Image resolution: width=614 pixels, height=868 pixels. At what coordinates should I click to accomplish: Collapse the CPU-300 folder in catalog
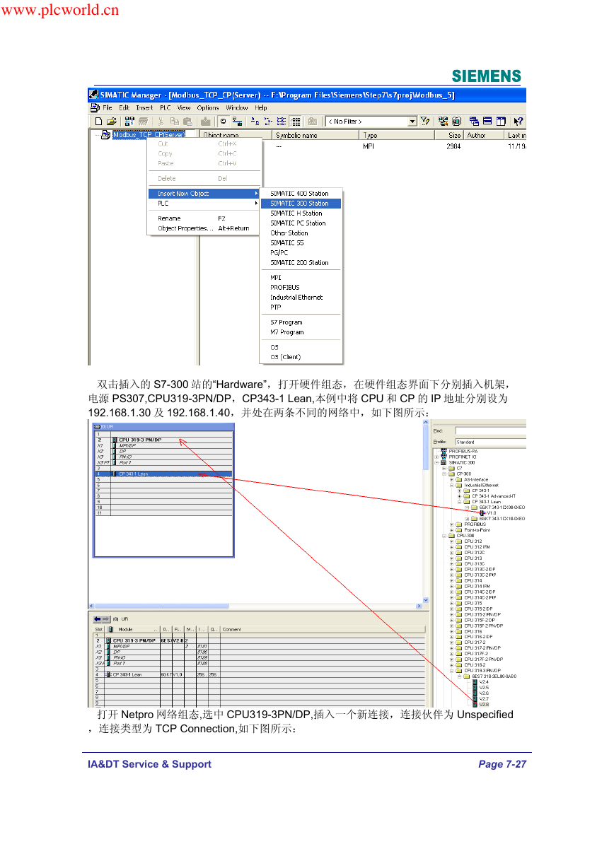tap(444, 536)
